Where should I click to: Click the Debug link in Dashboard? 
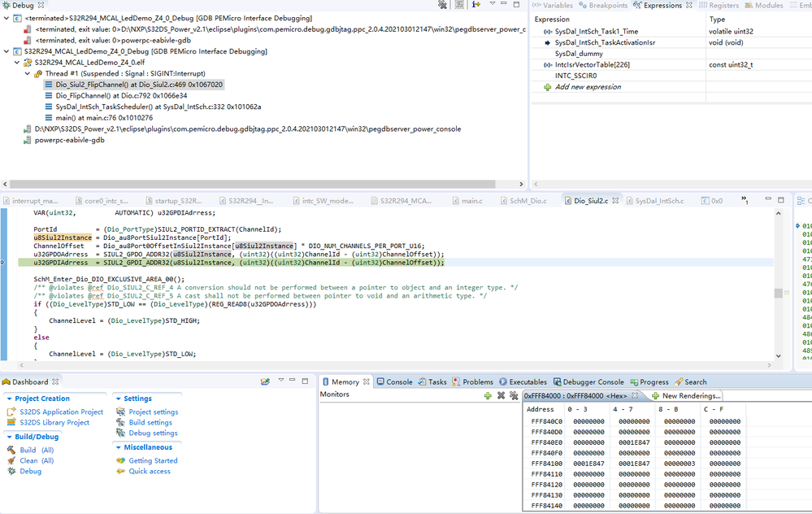pos(31,472)
